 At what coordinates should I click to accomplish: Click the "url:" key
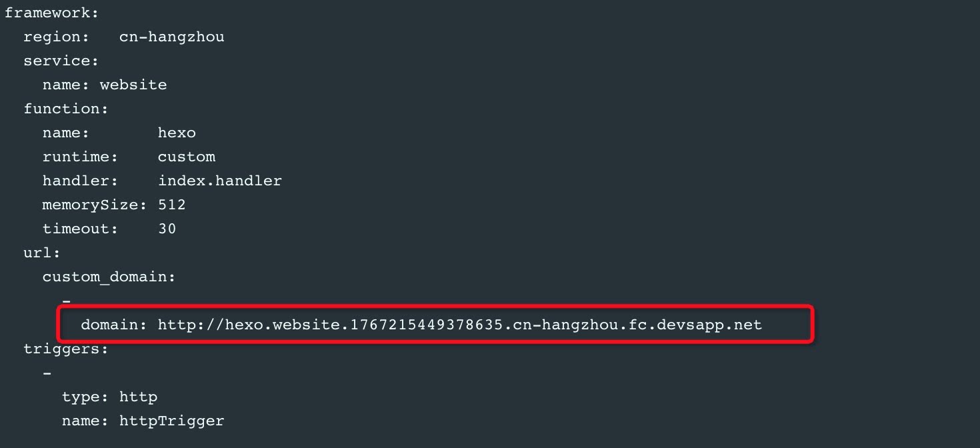click(x=41, y=253)
